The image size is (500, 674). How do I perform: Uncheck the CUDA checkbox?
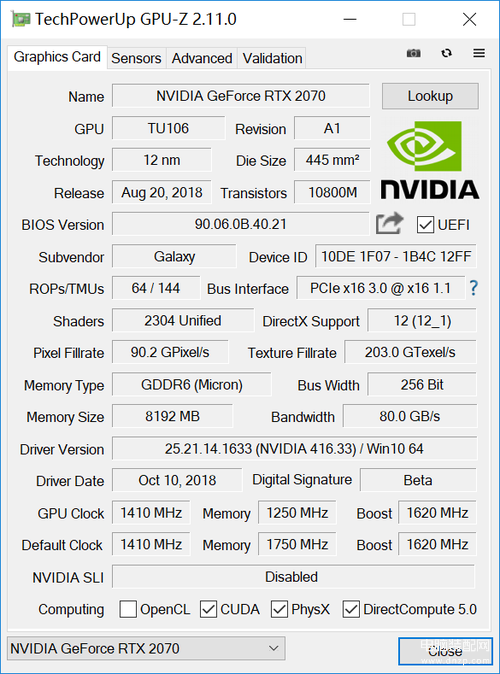point(209,609)
